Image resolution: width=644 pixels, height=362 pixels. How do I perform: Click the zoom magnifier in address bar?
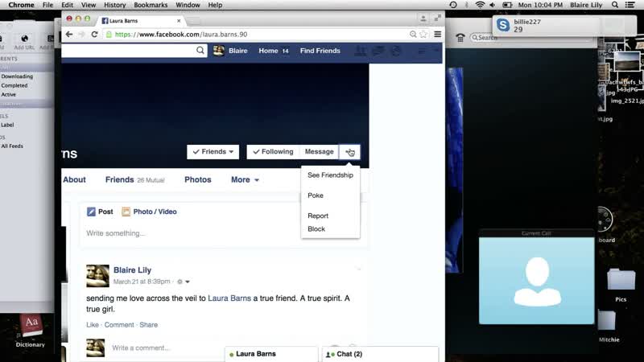413,35
